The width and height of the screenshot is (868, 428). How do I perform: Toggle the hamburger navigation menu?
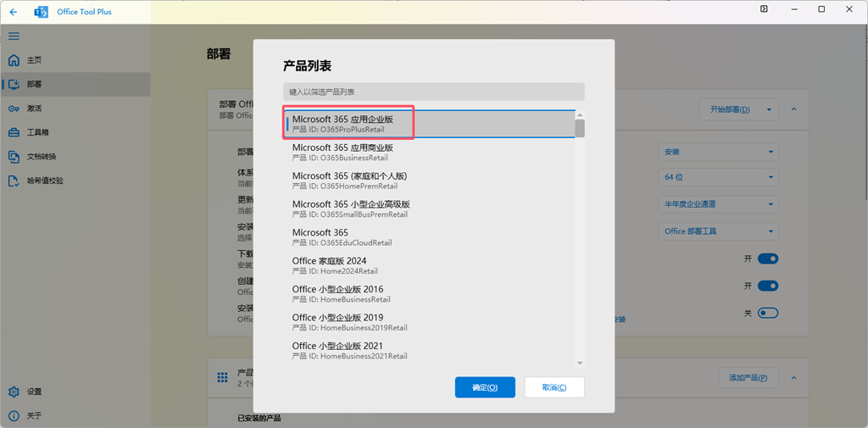click(x=14, y=36)
